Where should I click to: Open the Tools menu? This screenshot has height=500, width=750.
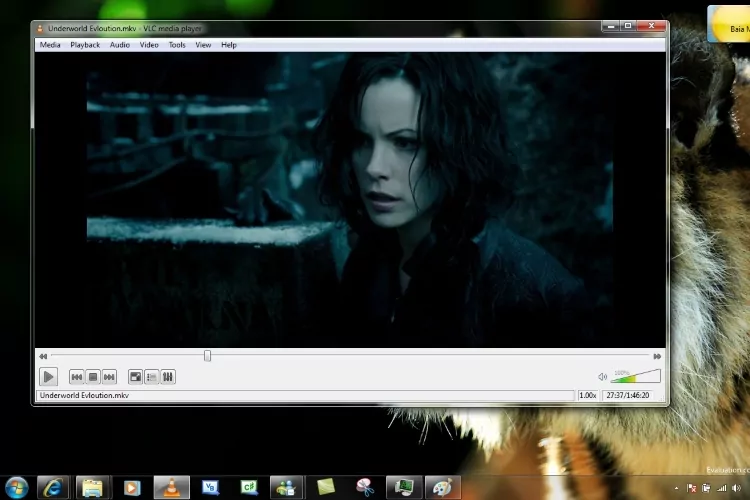(x=176, y=45)
